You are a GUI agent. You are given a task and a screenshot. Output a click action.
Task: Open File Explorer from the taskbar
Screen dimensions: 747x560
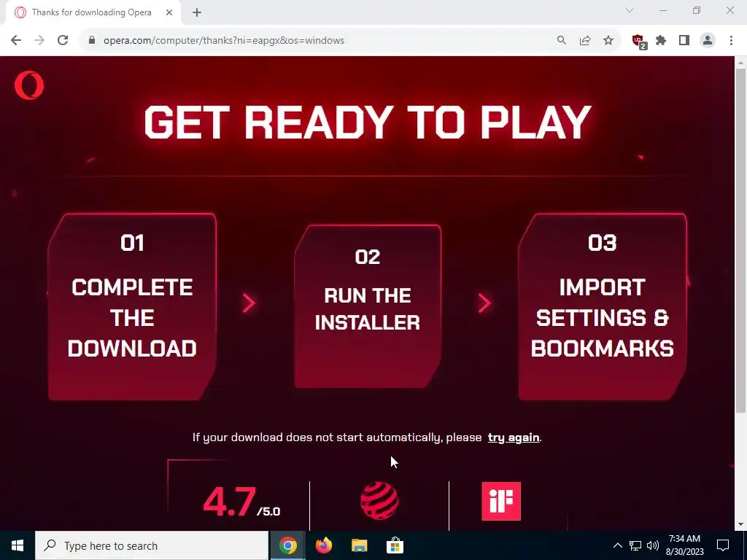tap(359, 545)
